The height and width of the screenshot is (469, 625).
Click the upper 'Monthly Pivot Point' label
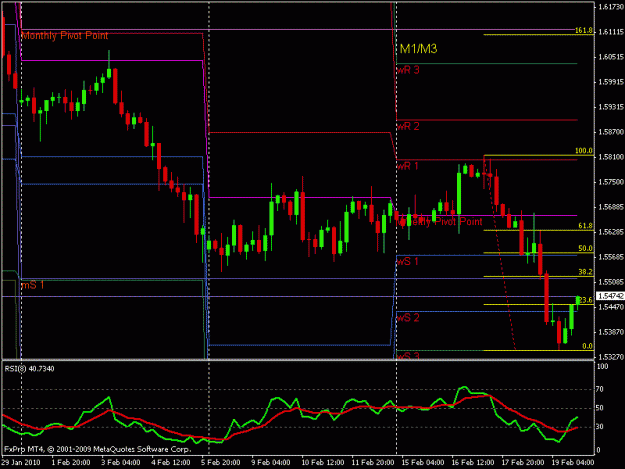[x=65, y=36]
